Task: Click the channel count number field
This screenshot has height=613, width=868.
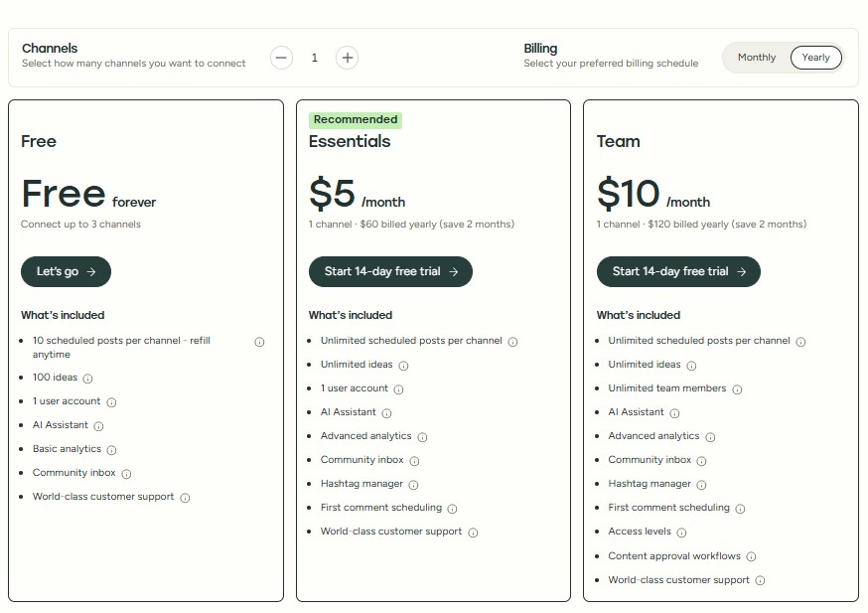Action: 314,58
